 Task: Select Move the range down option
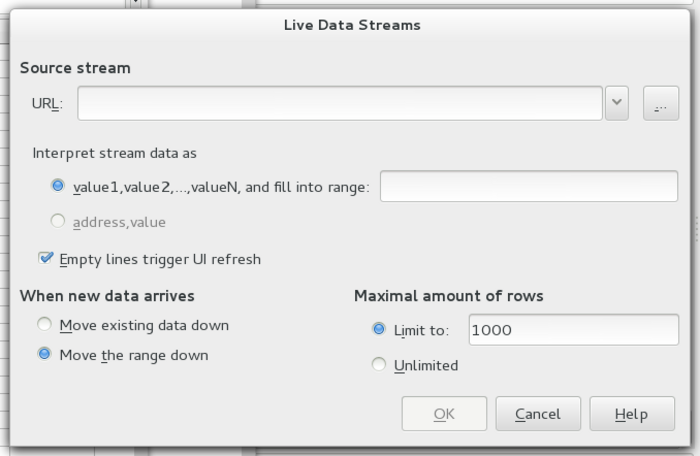(44, 355)
